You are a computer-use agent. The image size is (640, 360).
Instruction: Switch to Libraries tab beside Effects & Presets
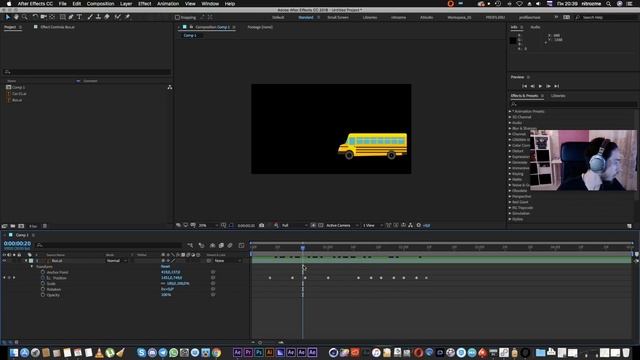coord(558,96)
